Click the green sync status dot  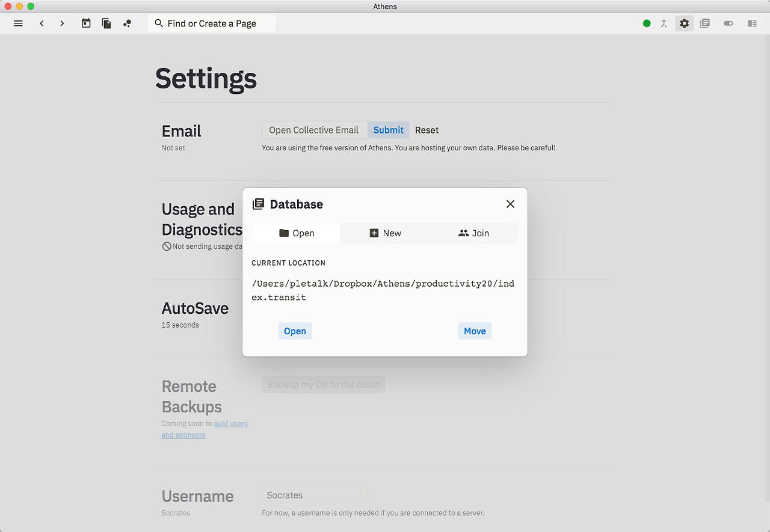(647, 23)
